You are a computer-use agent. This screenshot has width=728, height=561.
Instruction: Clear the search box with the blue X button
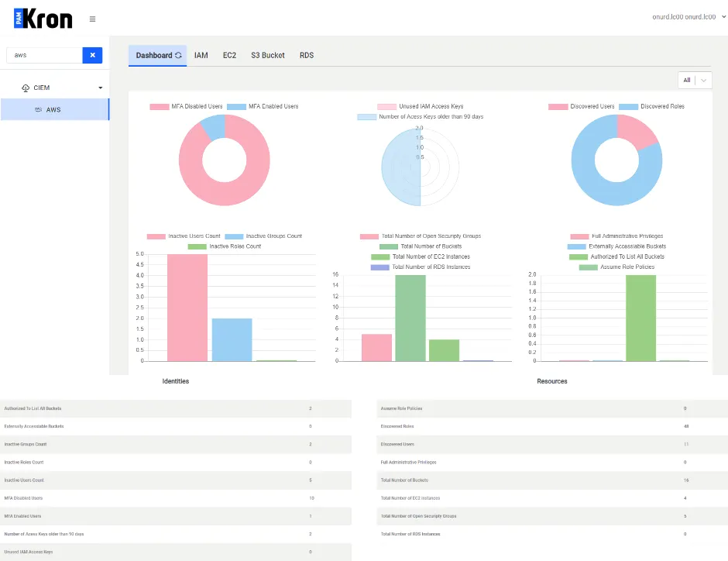92,55
